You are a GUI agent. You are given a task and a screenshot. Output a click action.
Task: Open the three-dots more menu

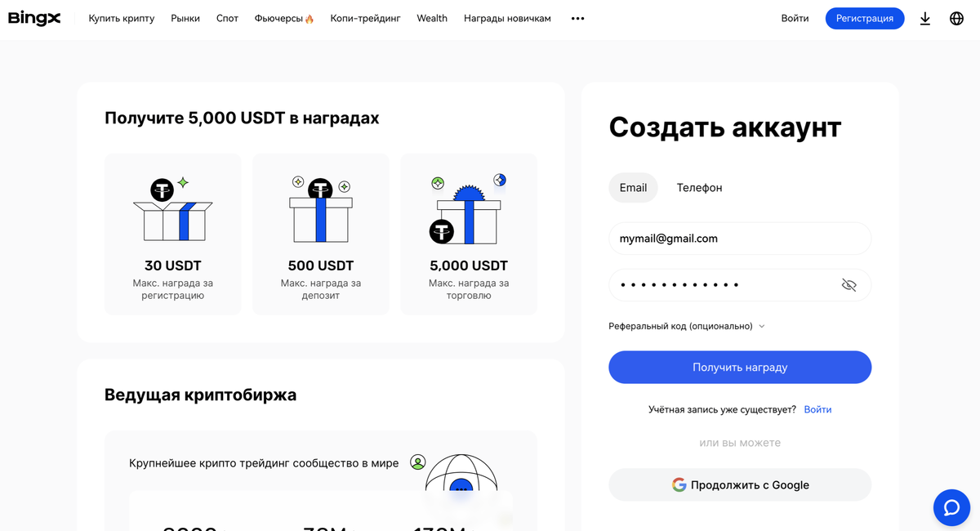tap(577, 18)
